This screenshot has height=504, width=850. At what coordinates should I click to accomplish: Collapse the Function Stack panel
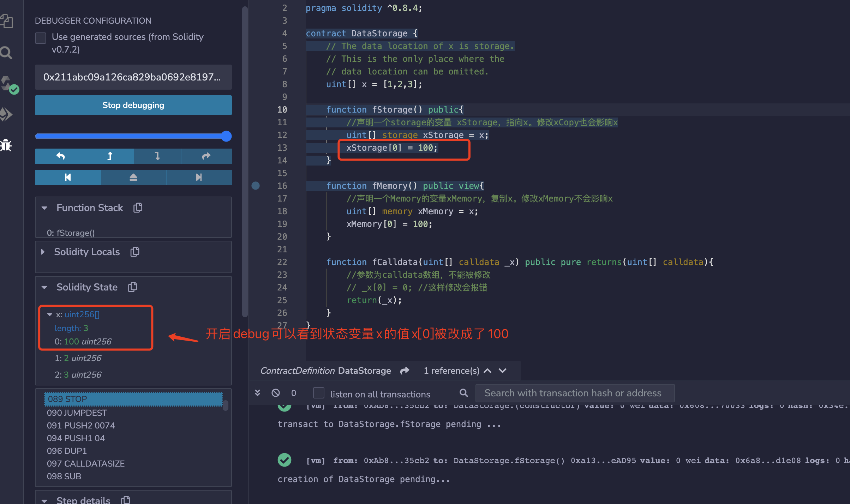[x=44, y=208]
